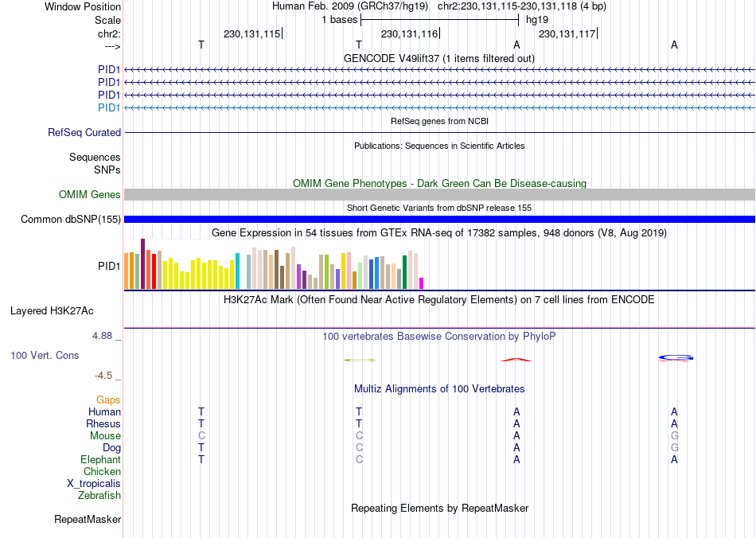
Task: Open the OMIM Genes track label
Action: click(x=90, y=194)
